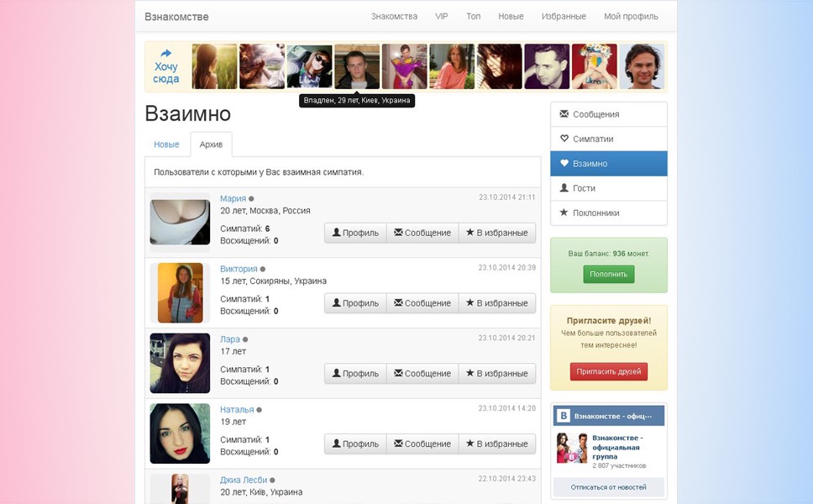Open Джиа Лесби name link
Screen dimensions: 813x504
[244, 480]
